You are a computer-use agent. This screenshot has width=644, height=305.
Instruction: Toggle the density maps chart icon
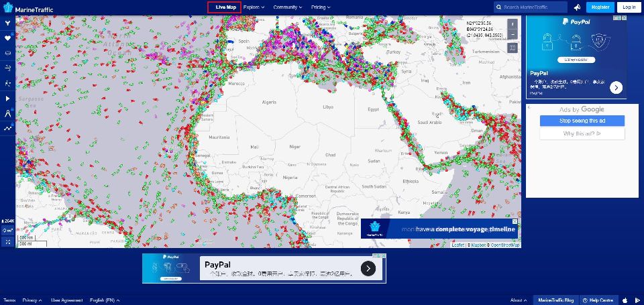click(x=7, y=128)
